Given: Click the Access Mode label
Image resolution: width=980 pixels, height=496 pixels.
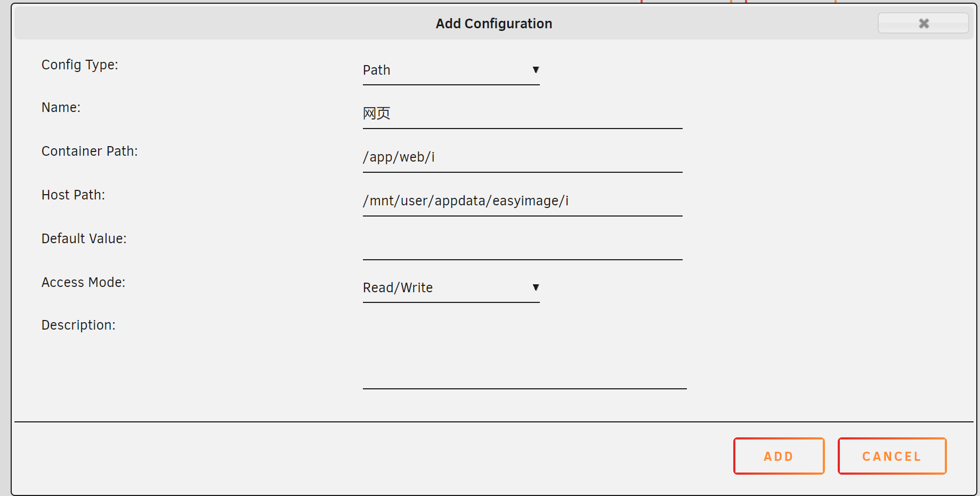Looking at the screenshot, I should coord(84,283).
